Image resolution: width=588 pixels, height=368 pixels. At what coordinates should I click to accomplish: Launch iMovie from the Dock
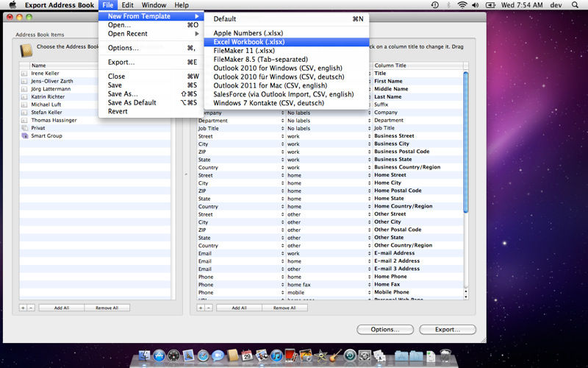click(321, 355)
